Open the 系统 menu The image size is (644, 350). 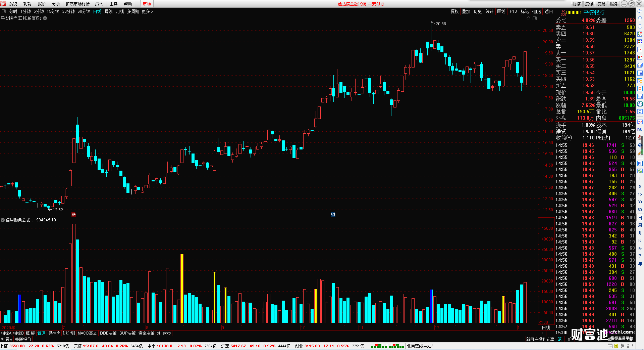click(13, 4)
